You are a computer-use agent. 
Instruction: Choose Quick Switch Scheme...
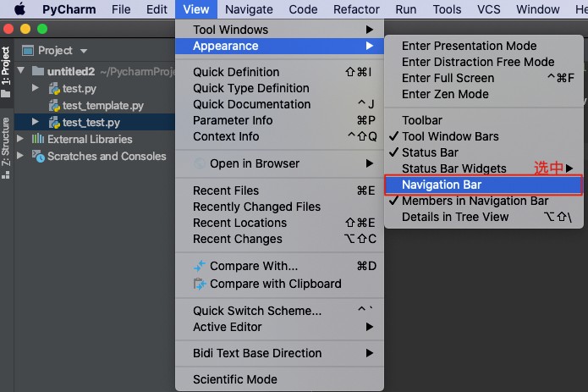279,311
